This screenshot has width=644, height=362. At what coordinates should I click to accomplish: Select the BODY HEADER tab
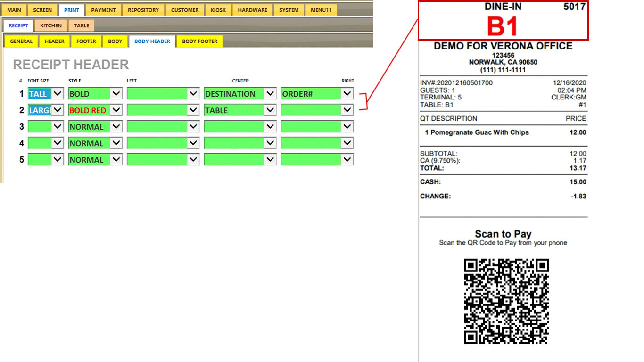(x=152, y=41)
